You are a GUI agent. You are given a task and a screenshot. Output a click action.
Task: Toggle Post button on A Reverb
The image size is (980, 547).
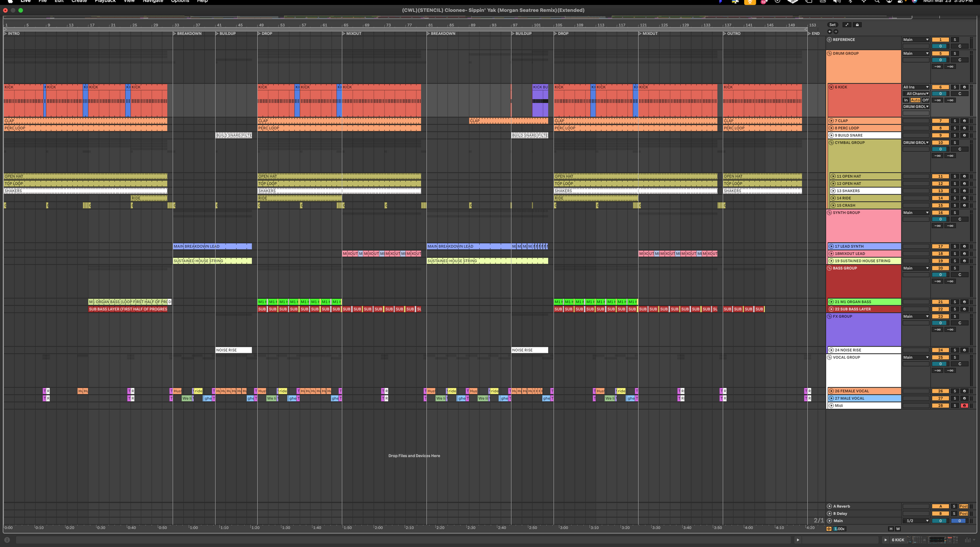[x=964, y=506]
